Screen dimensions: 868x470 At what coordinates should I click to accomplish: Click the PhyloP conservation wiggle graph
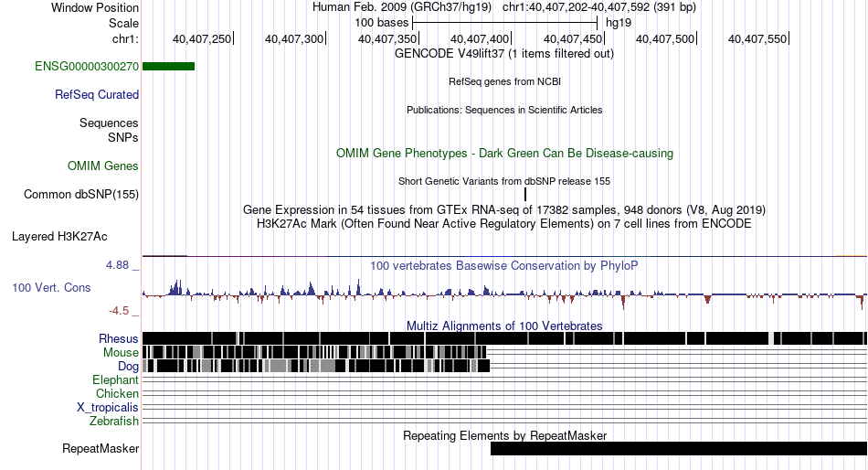pos(504,294)
